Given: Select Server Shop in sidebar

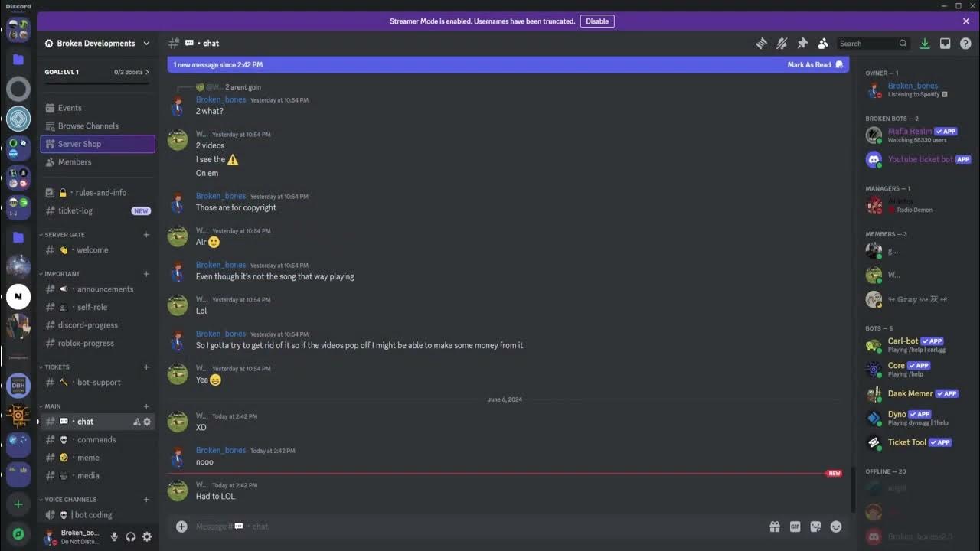Looking at the screenshot, I should coord(97,144).
